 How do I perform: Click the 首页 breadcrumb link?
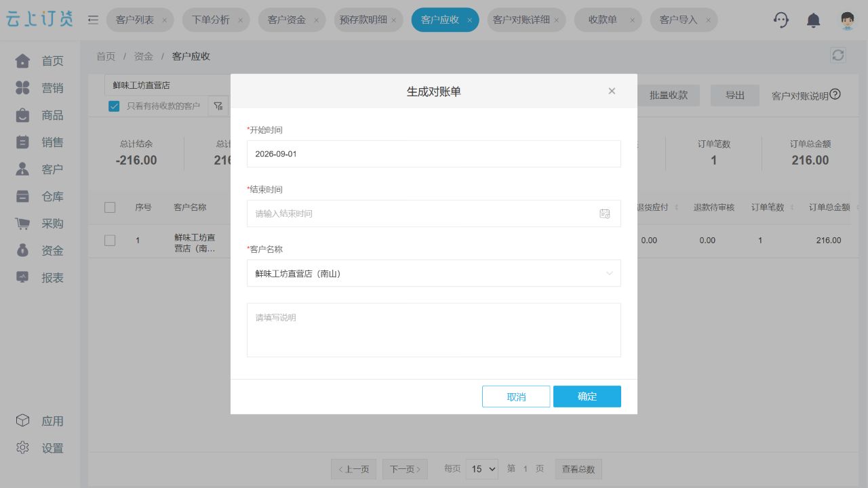click(106, 56)
